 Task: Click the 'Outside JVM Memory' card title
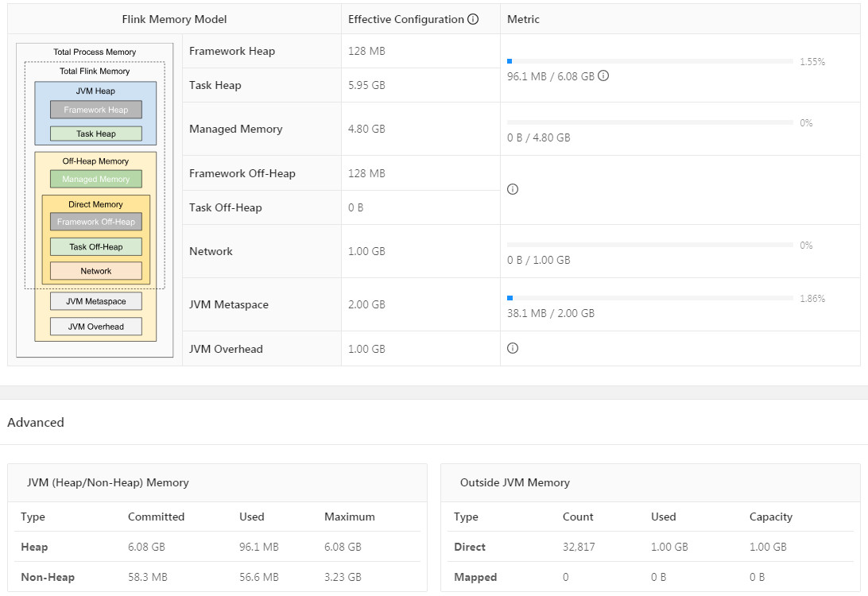(515, 482)
